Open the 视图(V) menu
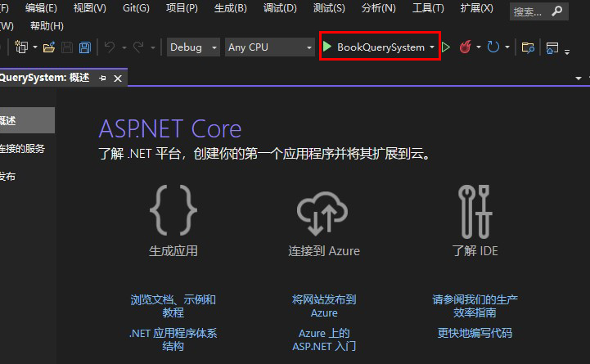 pos(89,8)
